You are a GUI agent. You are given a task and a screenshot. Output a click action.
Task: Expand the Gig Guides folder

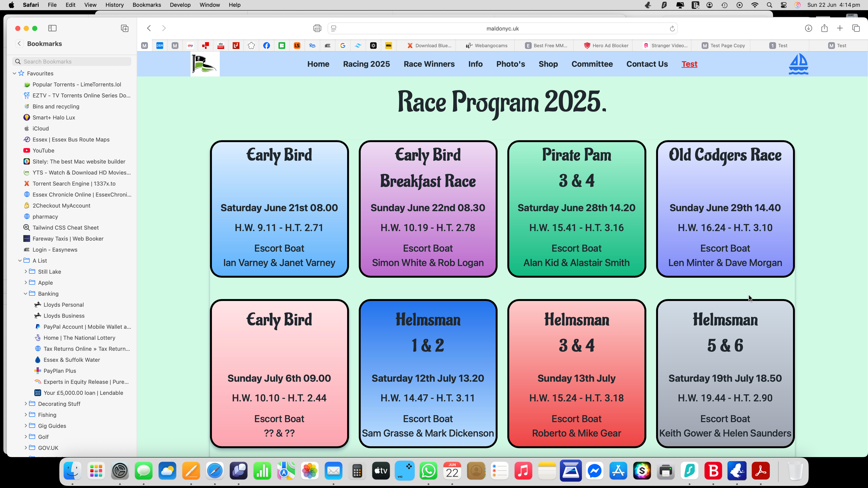coord(26,426)
